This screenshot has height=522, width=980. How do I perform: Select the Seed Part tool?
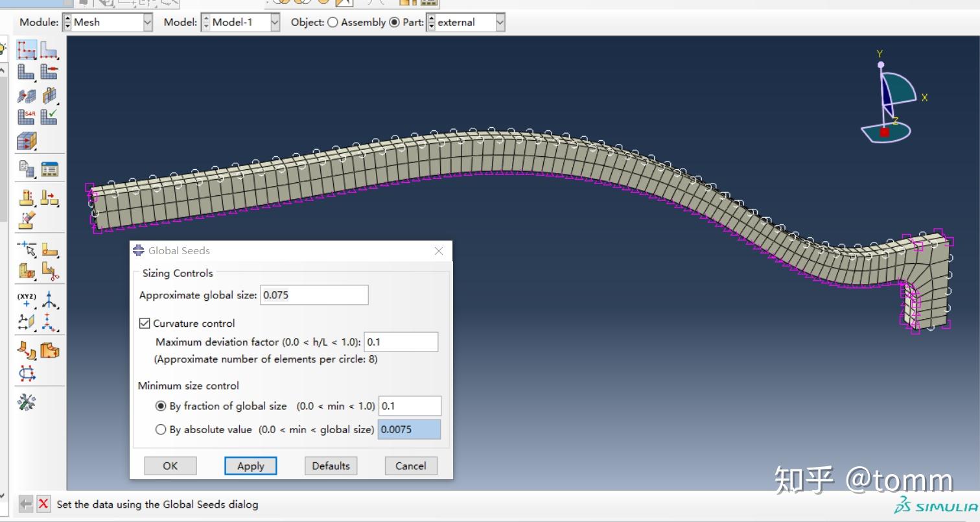(x=26, y=49)
